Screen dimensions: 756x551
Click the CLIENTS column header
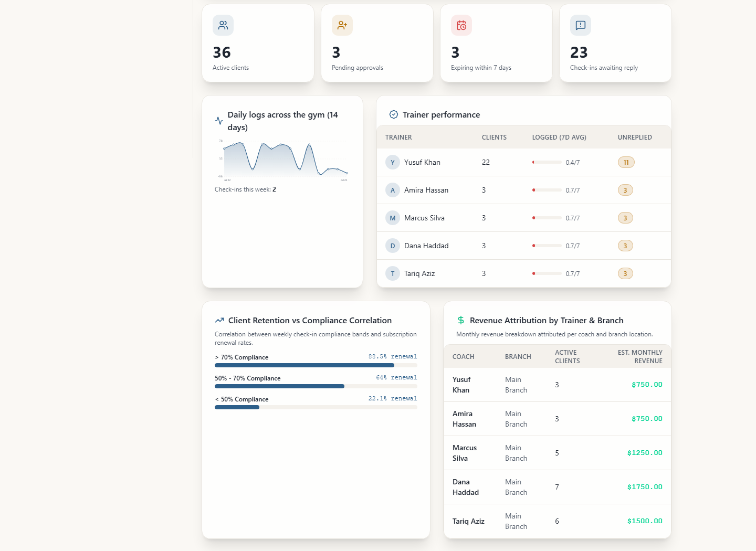click(x=494, y=137)
